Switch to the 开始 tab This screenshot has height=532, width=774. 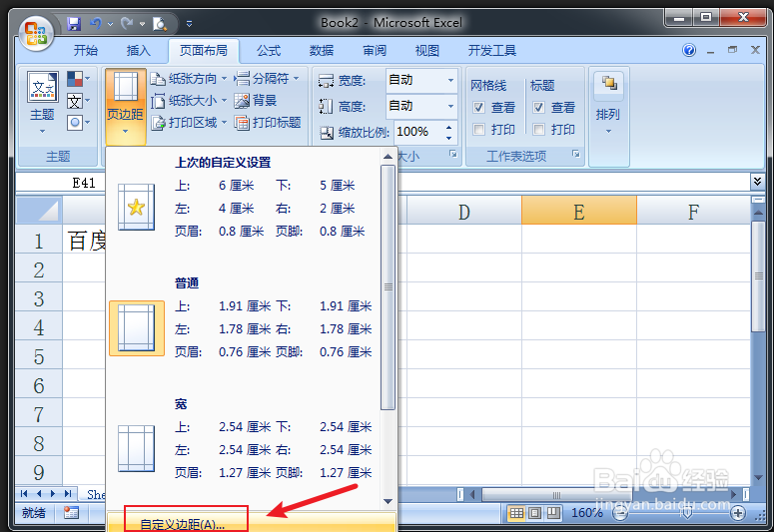[86, 50]
